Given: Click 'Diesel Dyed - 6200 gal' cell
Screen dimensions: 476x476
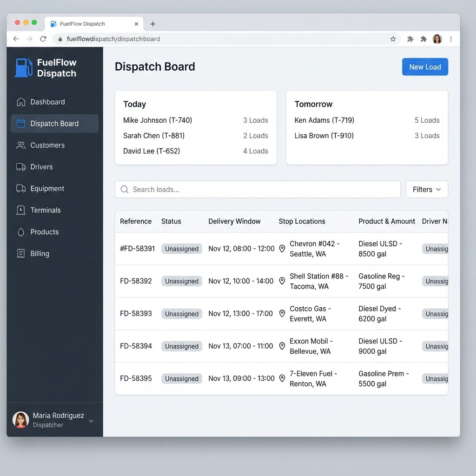Looking at the screenshot, I should point(379,314).
